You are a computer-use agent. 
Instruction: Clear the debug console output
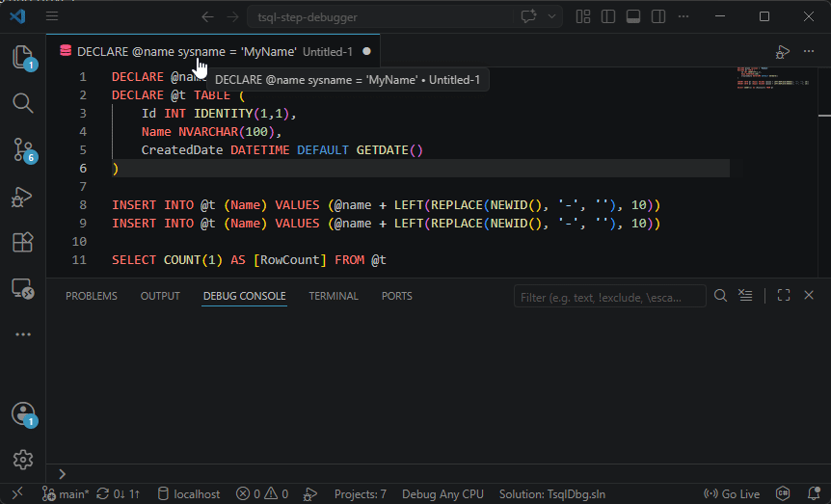[x=745, y=295]
